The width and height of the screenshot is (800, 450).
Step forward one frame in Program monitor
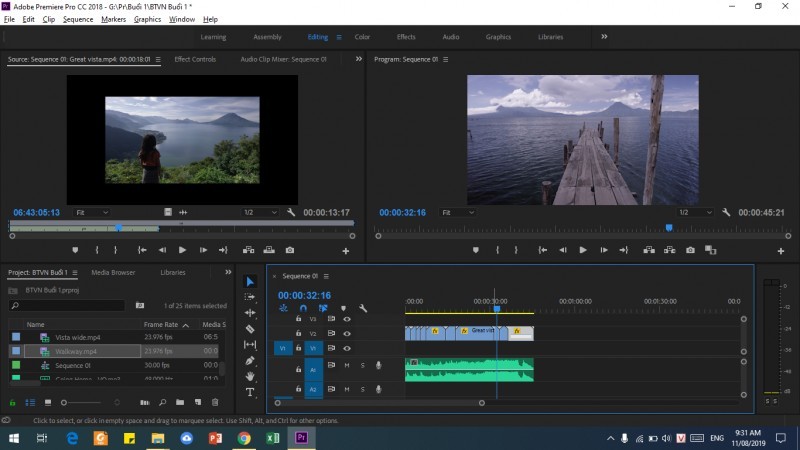(604, 250)
